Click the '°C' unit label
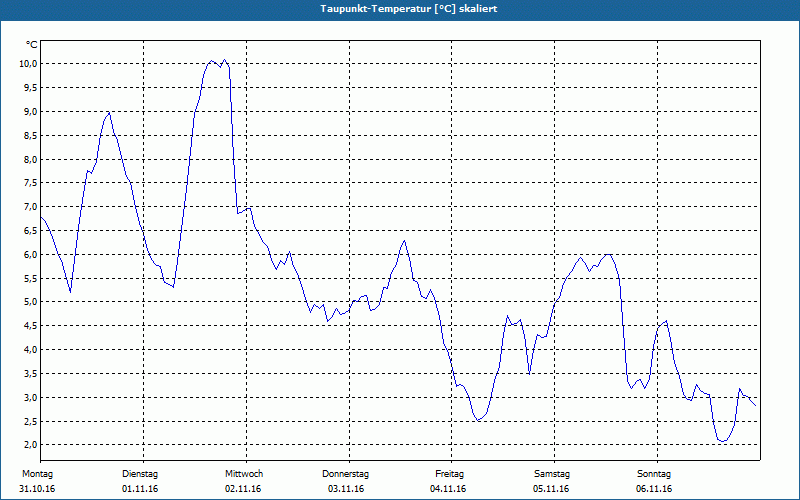This screenshot has height=500, width=800. pos(32,45)
